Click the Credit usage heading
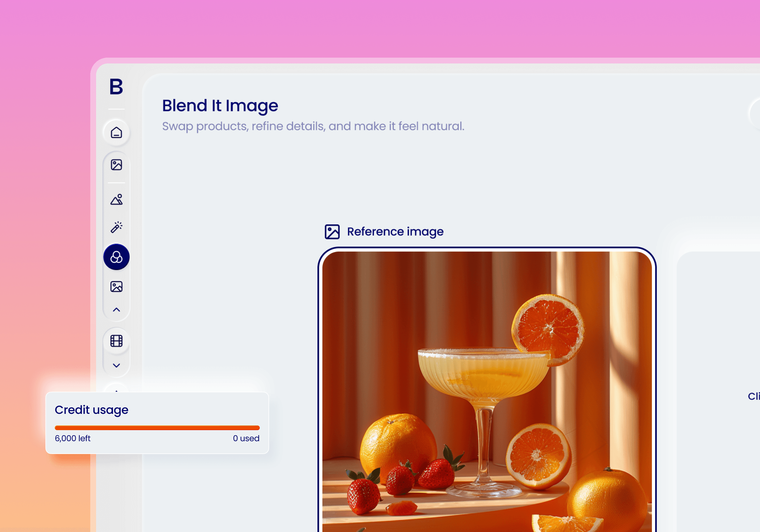 91,410
